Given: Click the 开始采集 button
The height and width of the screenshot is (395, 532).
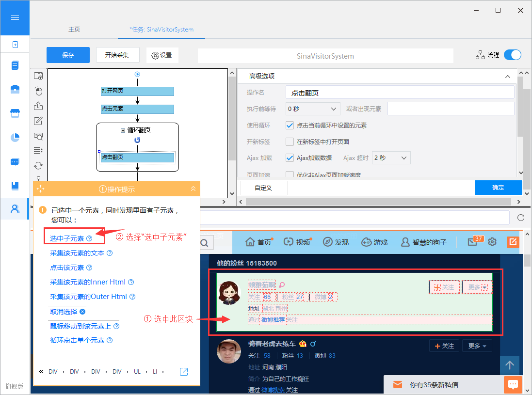Looking at the screenshot, I should click(x=117, y=55).
